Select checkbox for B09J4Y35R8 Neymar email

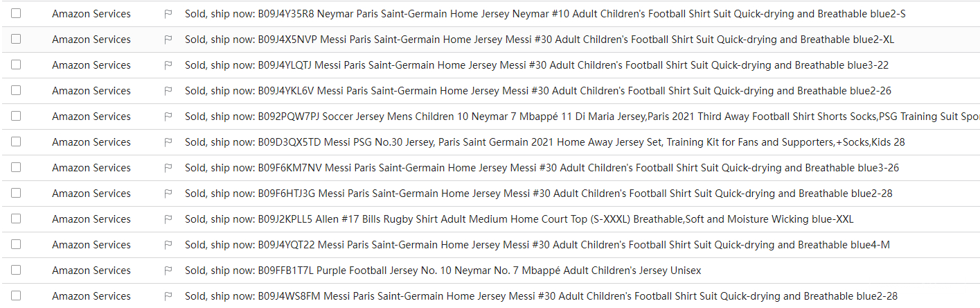(x=16, y=13)
